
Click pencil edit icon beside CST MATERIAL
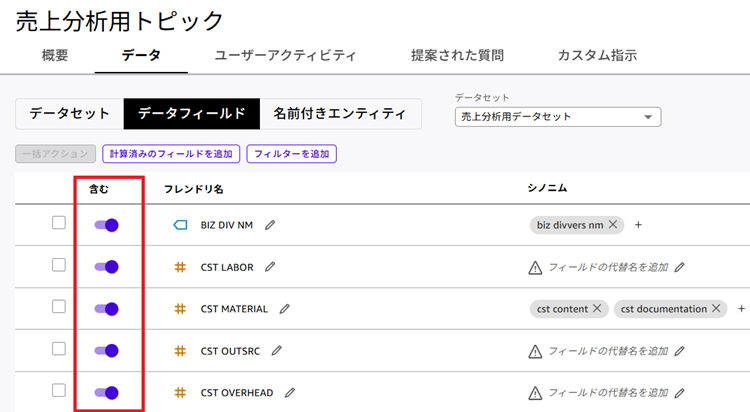tap(285, 309)
